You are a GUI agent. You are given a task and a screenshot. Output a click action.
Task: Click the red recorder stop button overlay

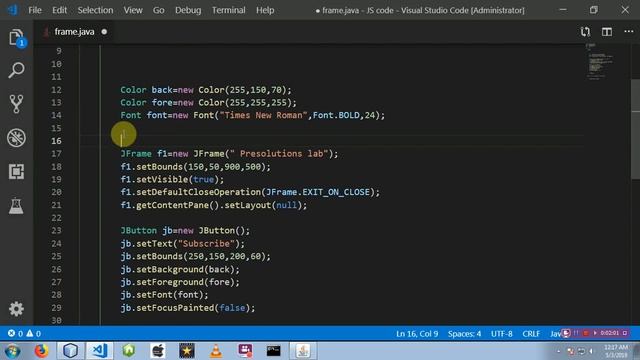586,333
